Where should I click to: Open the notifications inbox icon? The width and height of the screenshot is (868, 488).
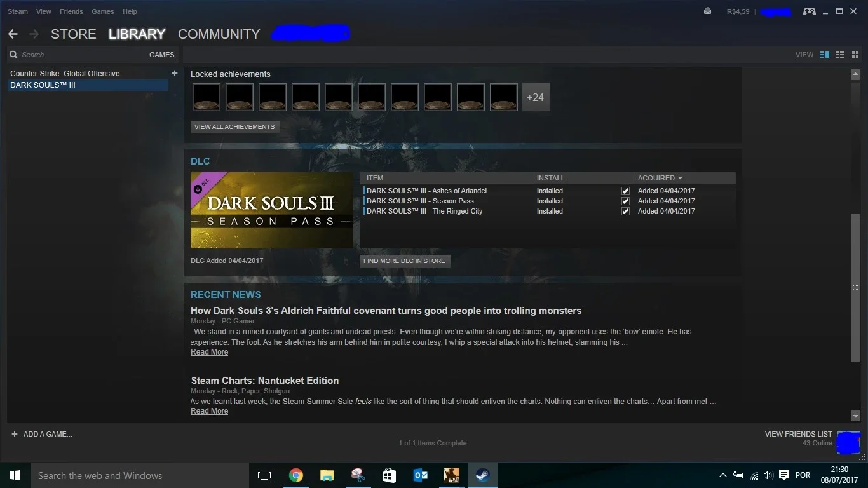pyautogui.click(x=707, y=11)
